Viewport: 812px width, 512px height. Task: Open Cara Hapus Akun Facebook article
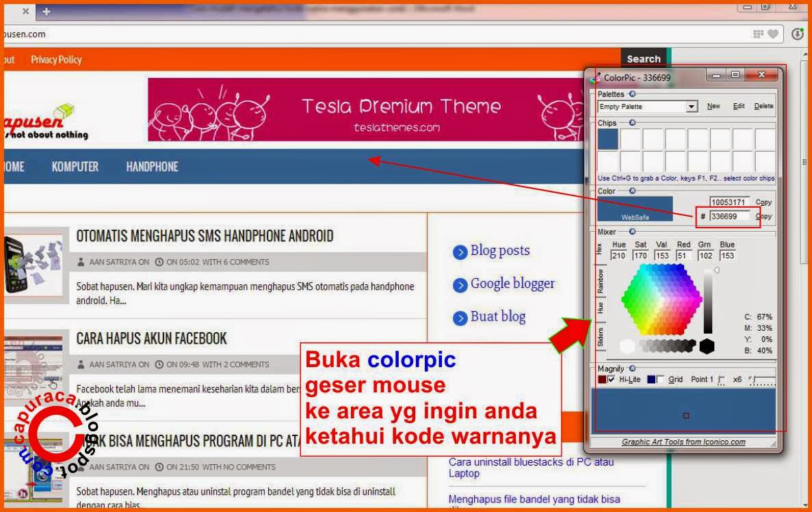pos(152,338)
